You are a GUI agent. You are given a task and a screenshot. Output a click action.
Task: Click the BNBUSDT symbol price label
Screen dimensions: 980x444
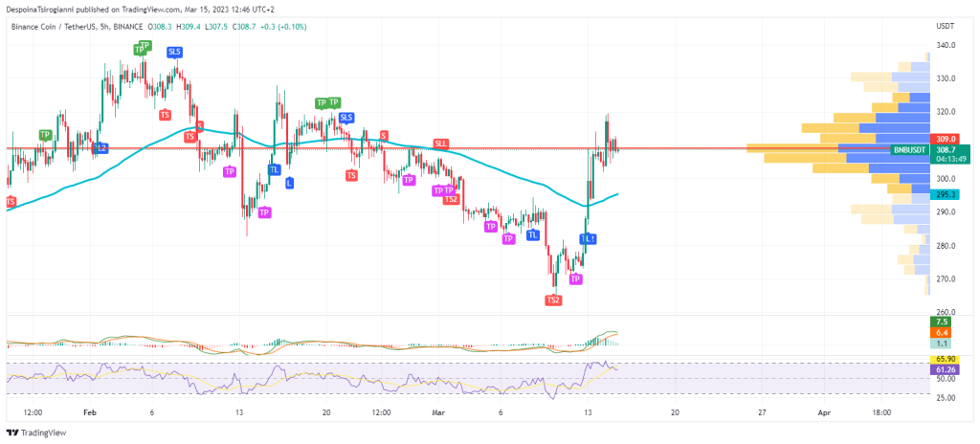tap(909, 150)
